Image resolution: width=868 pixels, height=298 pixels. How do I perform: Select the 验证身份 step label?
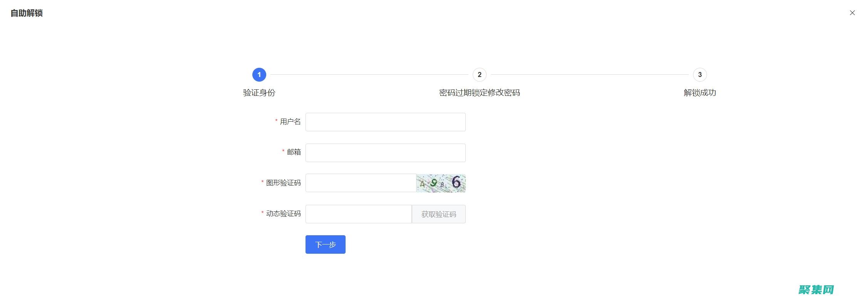(259, 93)
